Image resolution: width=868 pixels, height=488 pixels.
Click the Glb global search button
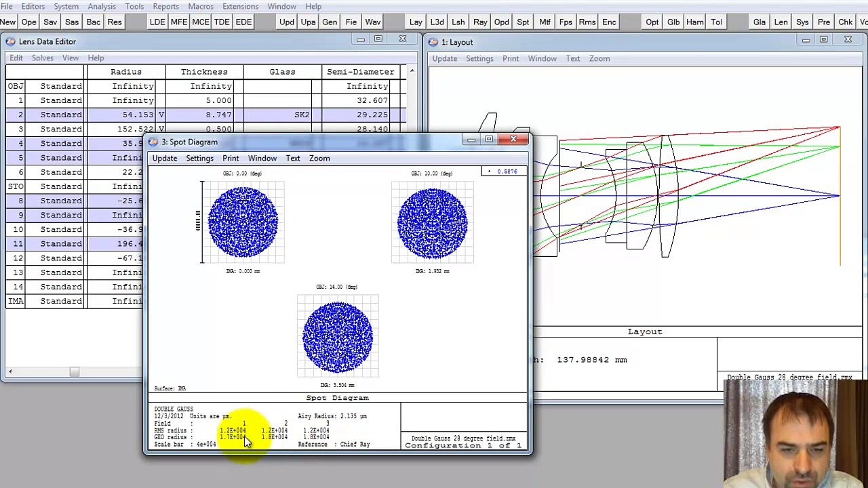coord(673,22)
